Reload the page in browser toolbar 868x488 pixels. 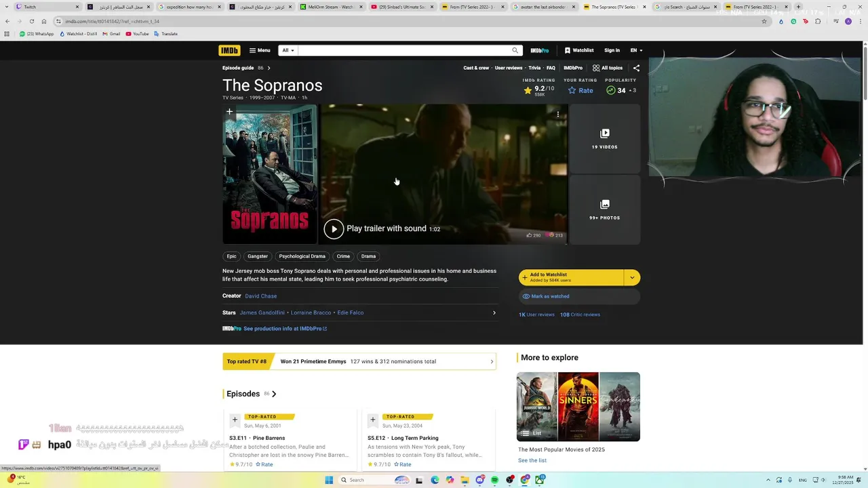coord(31,21)
